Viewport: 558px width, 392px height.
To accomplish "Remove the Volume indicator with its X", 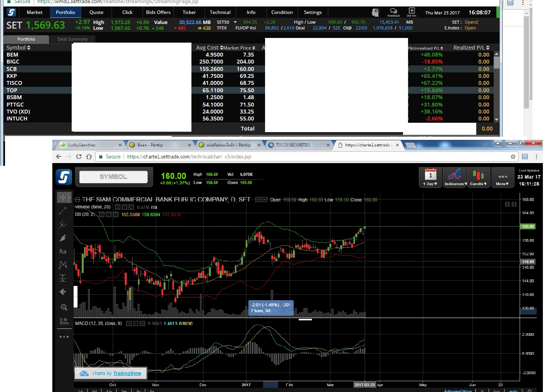I will pos(131,207).
